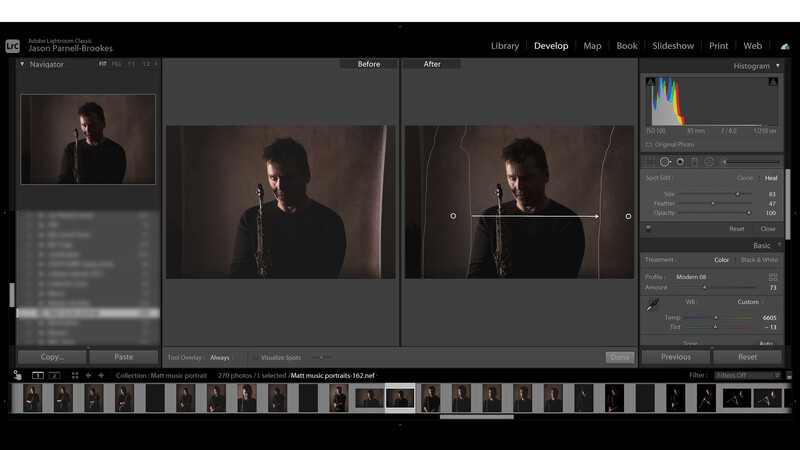Open cloud sync status icon
Viewport: 800px width, 450px height.
tap(785, 46)
